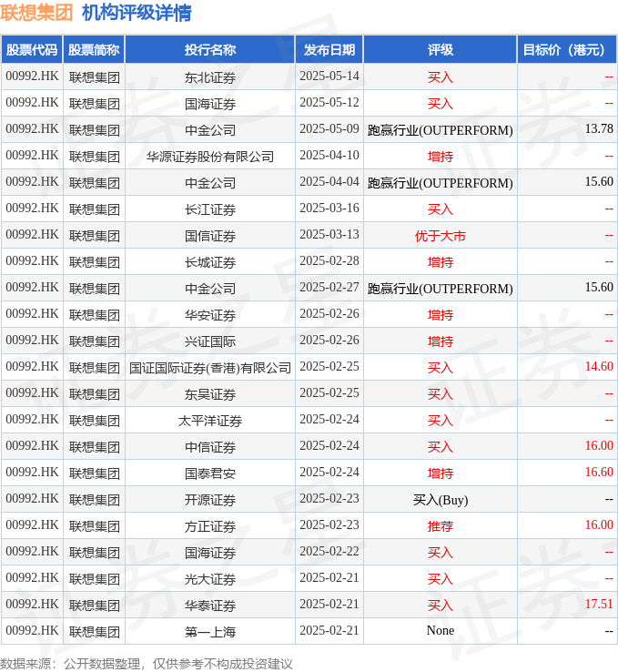Click 增持 rating in 国泰君安 row
The image size is (618, 672).
pyautogui.click(x=441, y=473)
